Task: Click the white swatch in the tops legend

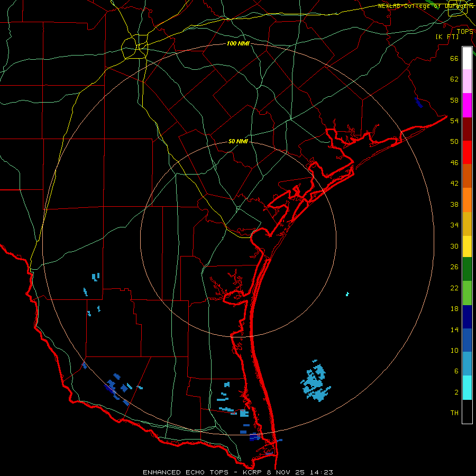Action: coord(467,58)
